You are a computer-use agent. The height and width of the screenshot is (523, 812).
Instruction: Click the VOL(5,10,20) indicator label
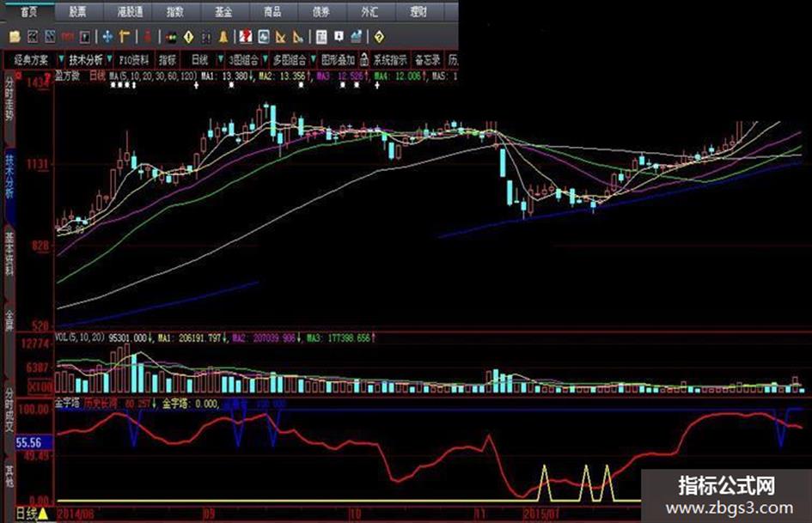pos(80,338)
